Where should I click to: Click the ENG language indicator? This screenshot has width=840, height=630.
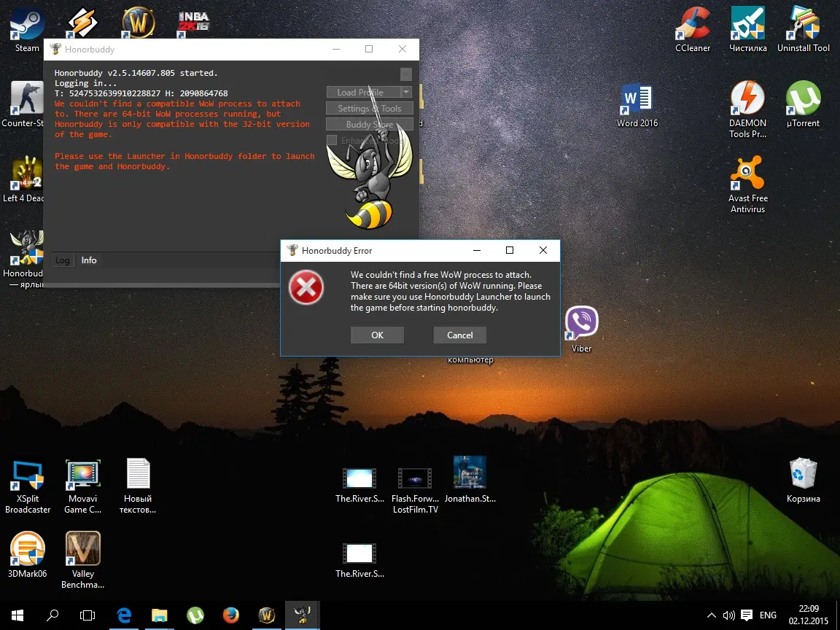768,615
